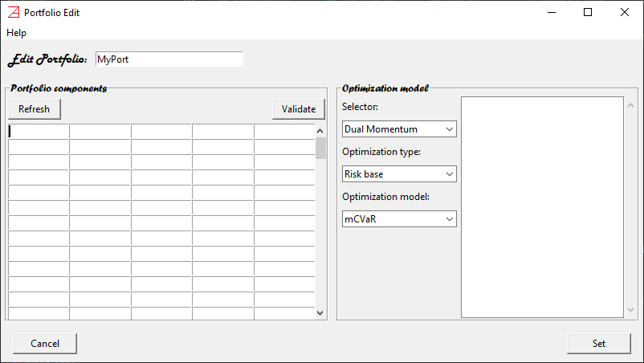Open the Selector dropdown showing Dual Momentum
Screen dimensions: 644x363
tap(399, 129)
